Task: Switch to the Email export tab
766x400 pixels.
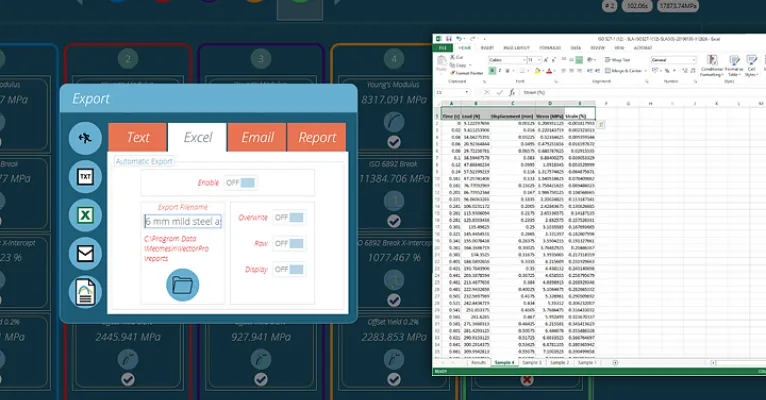Action: [x=257, y=137]
